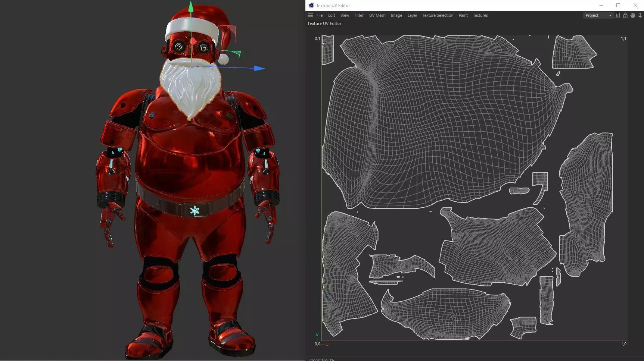644x361 pixels.
Task: Click the blue axis arrow tip of the gizmo
Action: click(x=260, y=68)
